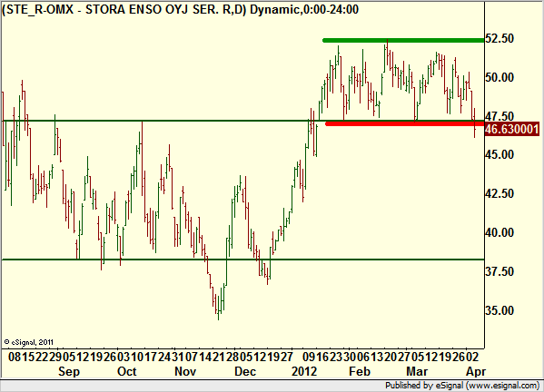
Task: Click the 52.50 price axis label
Action: click(499, 38)
